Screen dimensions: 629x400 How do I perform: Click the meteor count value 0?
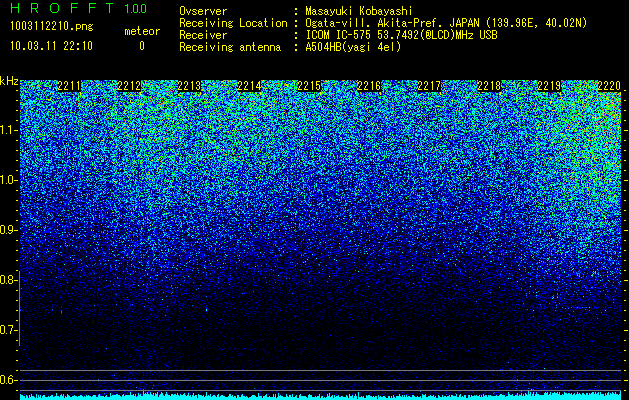(142, 46)
